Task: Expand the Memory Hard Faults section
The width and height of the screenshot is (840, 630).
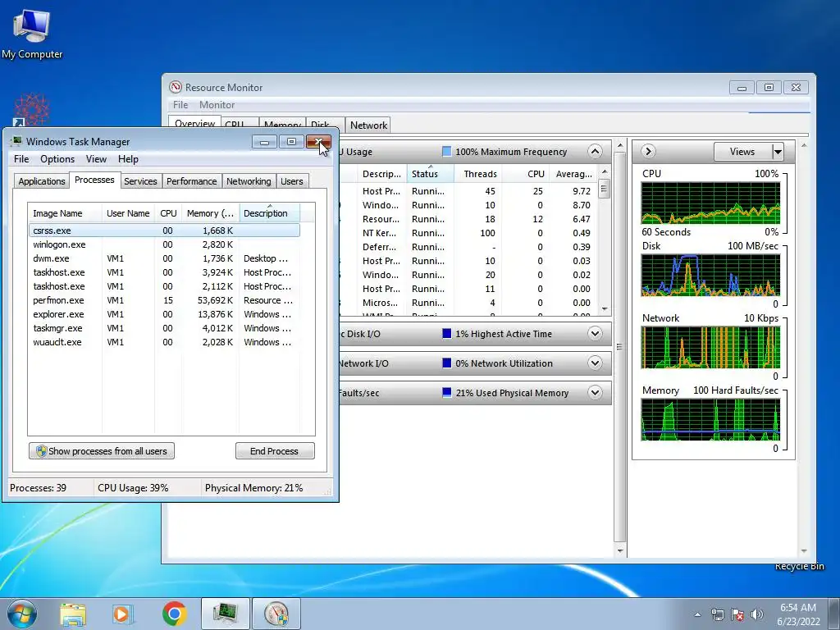Action: [595, 393]
